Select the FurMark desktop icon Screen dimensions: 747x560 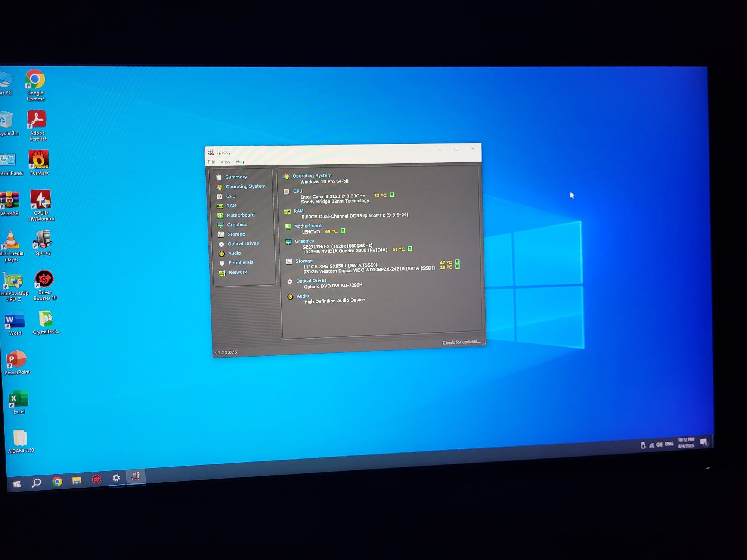click(x=39, y=163)
